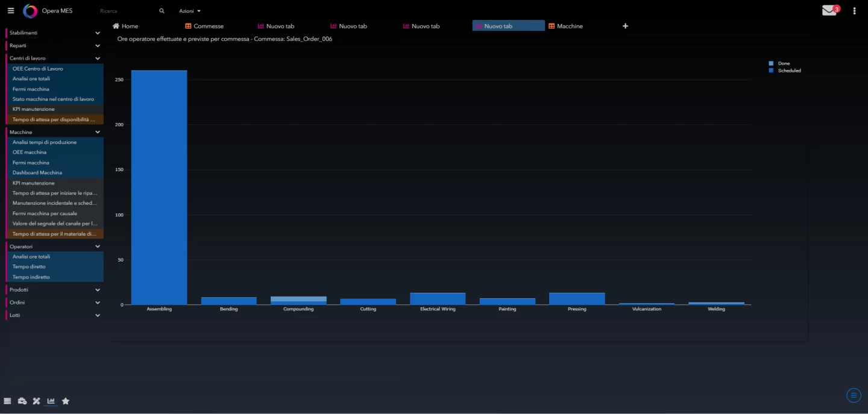Open the vertical three-dot options menu
The width and height of the screenshot is (868, 414).
tap(854, 11)
